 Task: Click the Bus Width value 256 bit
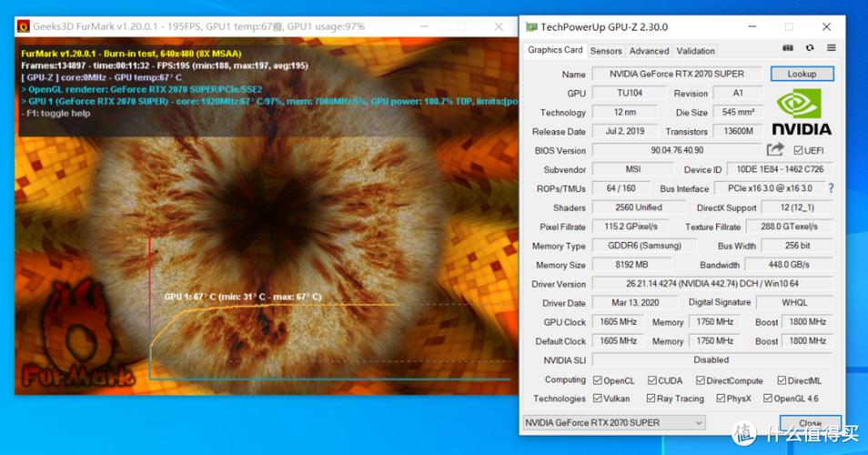pyautogui.click(x=797, y=245)
